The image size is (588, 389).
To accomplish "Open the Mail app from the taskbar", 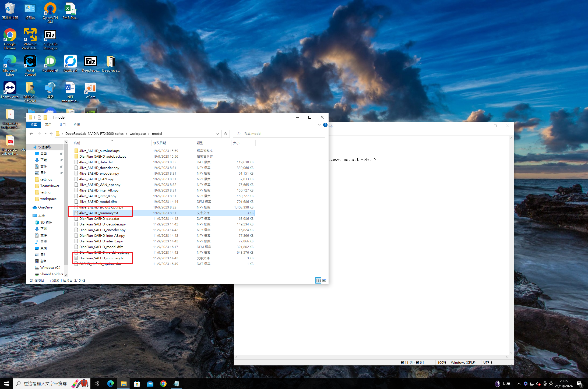I will (x=150, y=384).
